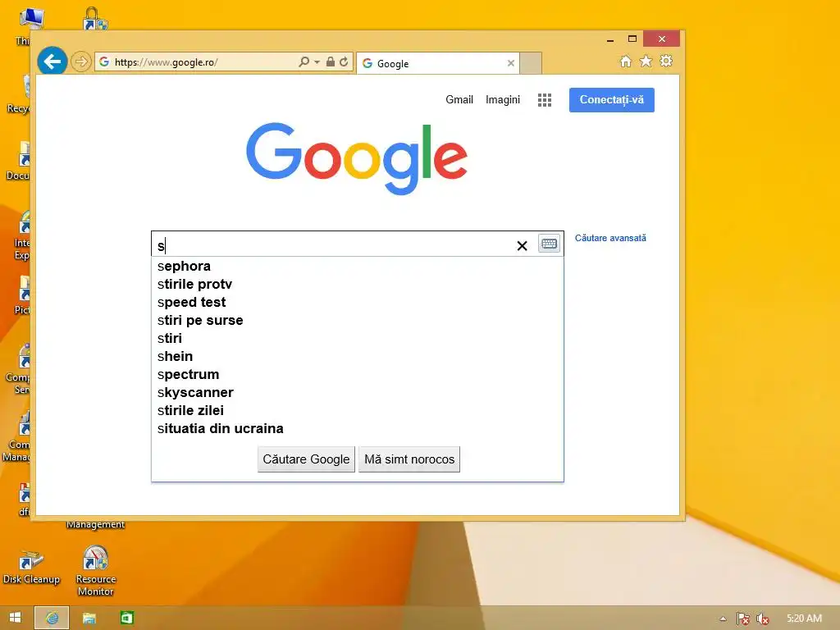This screenshot has height=630, width=840.
Task: Open the Imagini link
Action: (x=503, y=99)
